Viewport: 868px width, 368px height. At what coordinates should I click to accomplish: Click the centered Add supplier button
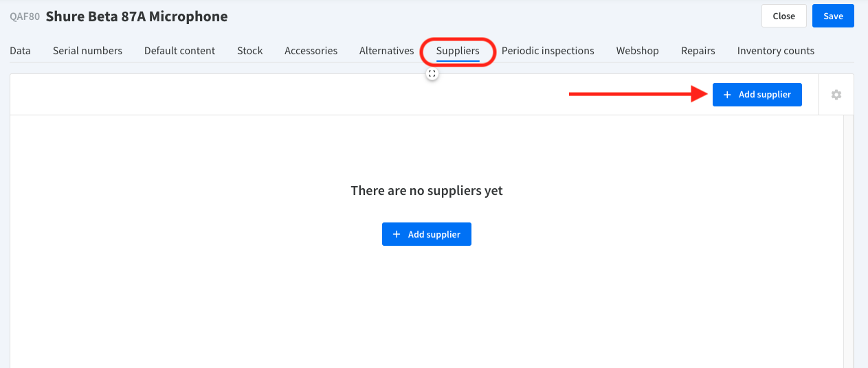click(427, 234)
